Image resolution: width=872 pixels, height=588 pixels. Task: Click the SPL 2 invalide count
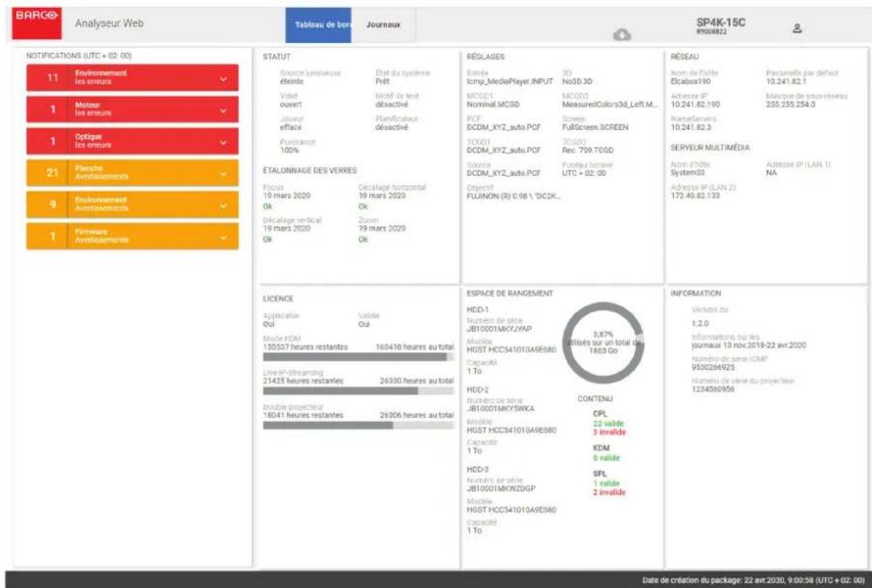pyautogui.click(x=609, y=492)
